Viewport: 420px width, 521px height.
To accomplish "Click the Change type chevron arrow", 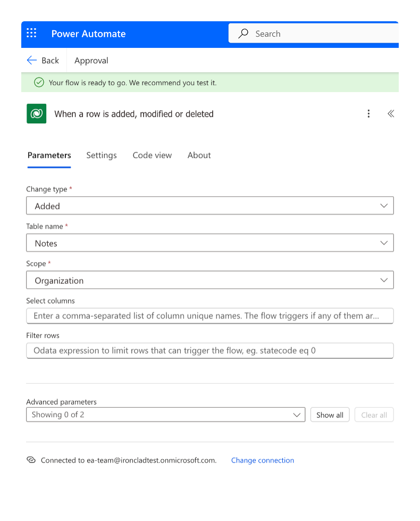I will 384,206.
